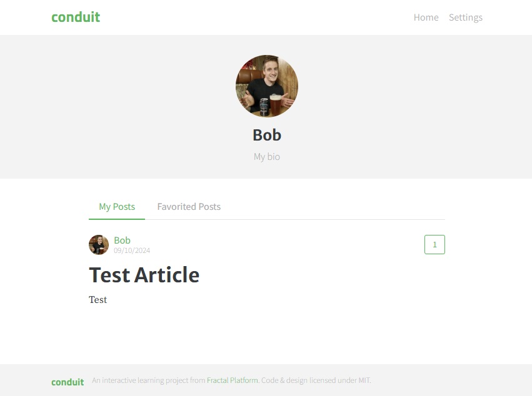The width and height of the screenshot is (532, 396).
Task: Open the Settings navigation item
Action: [465, 17]
